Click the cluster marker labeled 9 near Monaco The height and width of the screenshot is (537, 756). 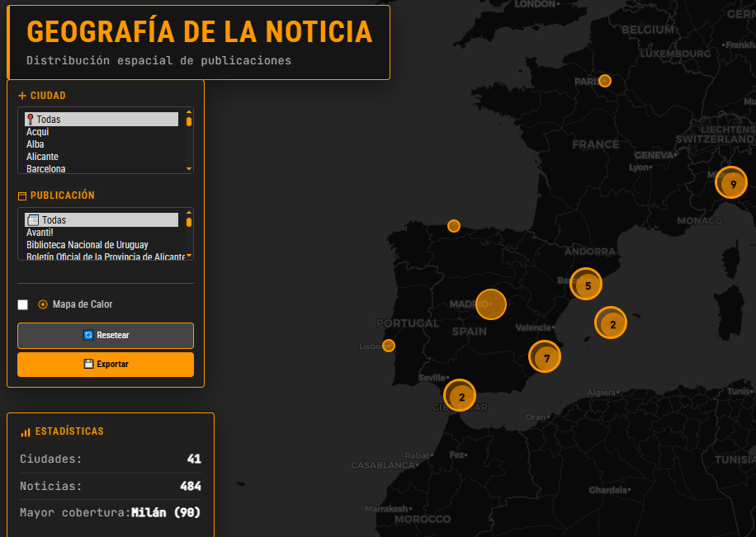click(x=731, y=182)
